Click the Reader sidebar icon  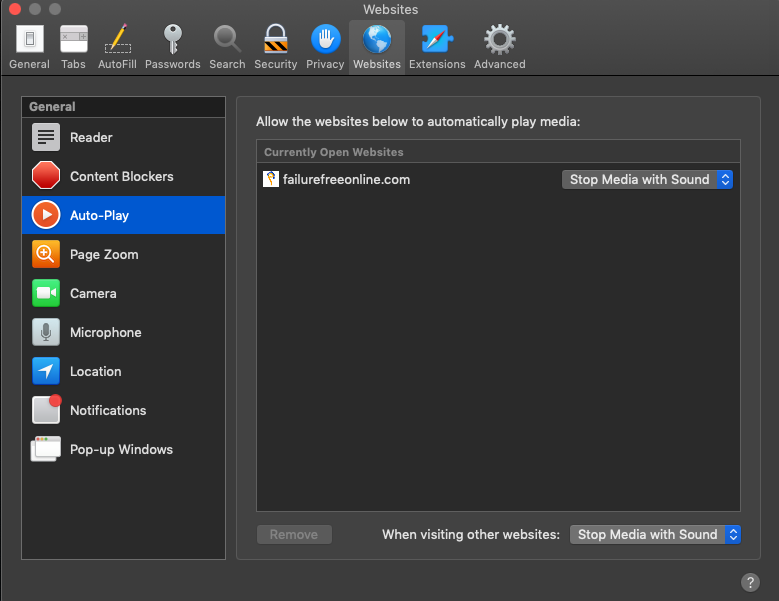pyautogui.click(x=46, y=137)
